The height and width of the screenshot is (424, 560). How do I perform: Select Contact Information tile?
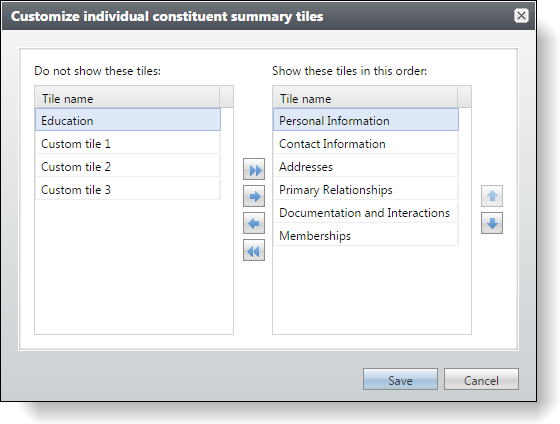(x=366, y=144)
